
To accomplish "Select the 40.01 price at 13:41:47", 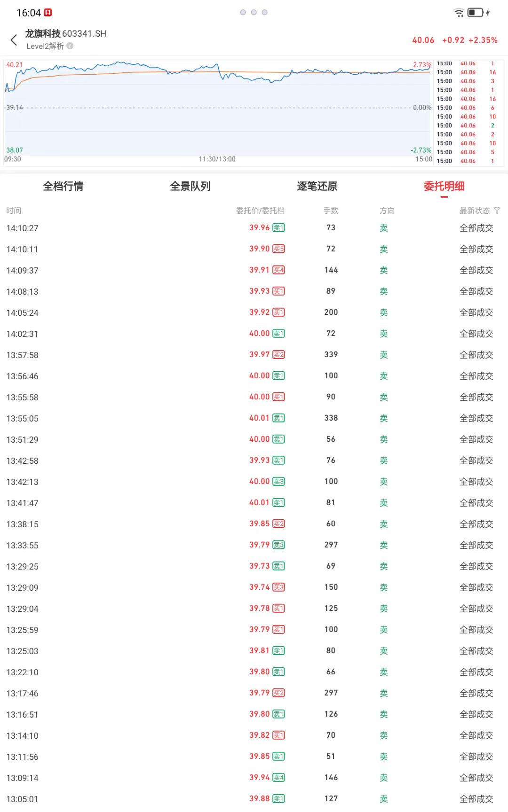I will coord(260,502).
